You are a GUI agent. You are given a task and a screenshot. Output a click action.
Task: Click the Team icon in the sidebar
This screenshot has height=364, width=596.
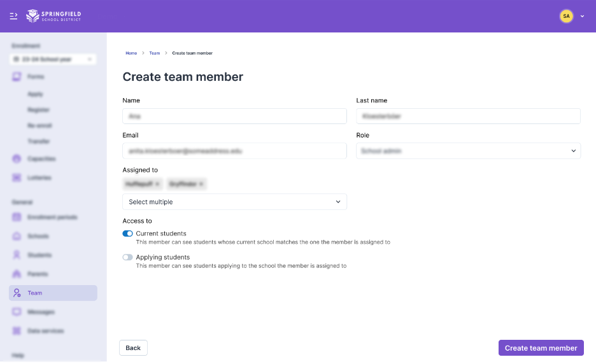tap(17, 293)
